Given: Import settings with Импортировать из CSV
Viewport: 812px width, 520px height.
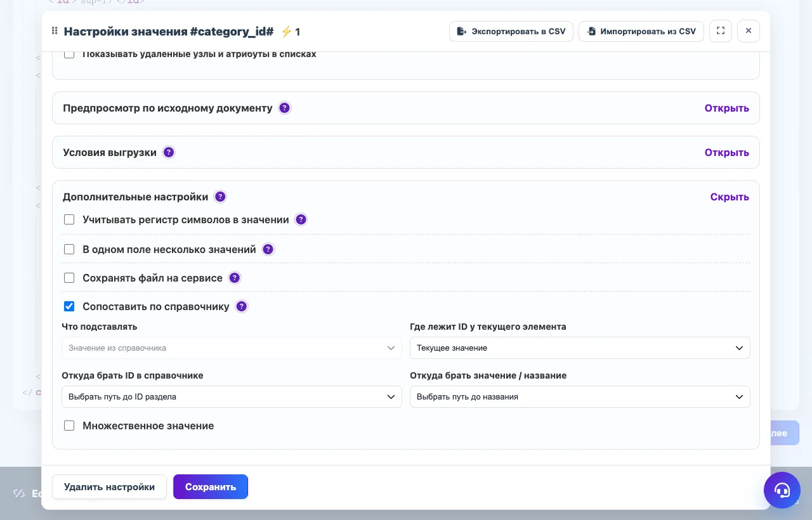Looking at the screenshot, I should pos(641,31).
